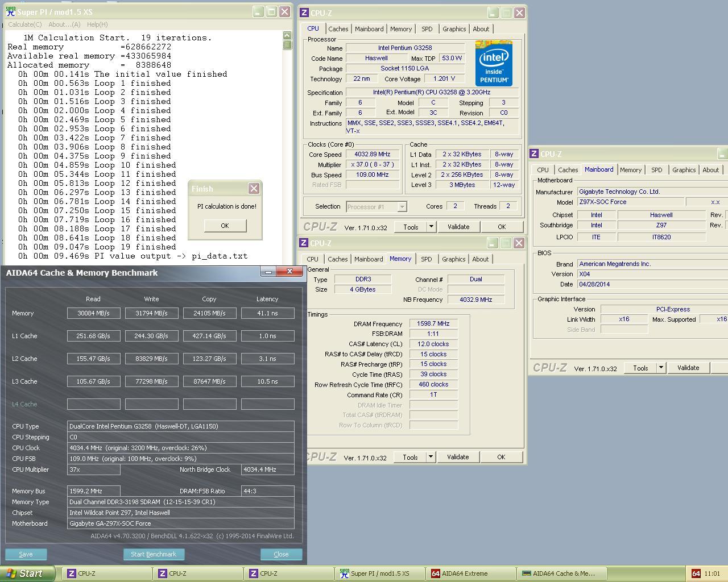Click the Intel Inside Pentium logo

(493, 63)
